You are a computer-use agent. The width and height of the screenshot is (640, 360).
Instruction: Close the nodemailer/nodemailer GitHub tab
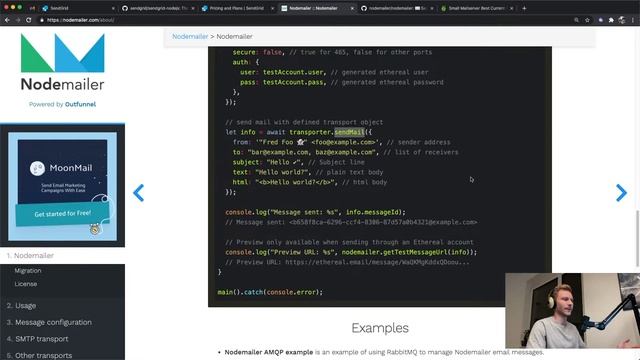(432, 8)
